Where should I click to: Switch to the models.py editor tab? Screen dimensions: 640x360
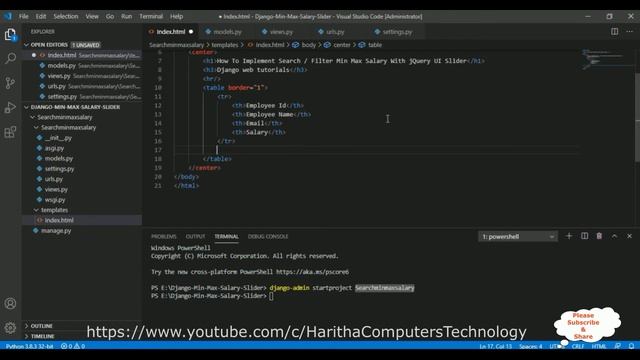(x=227, y=32)
